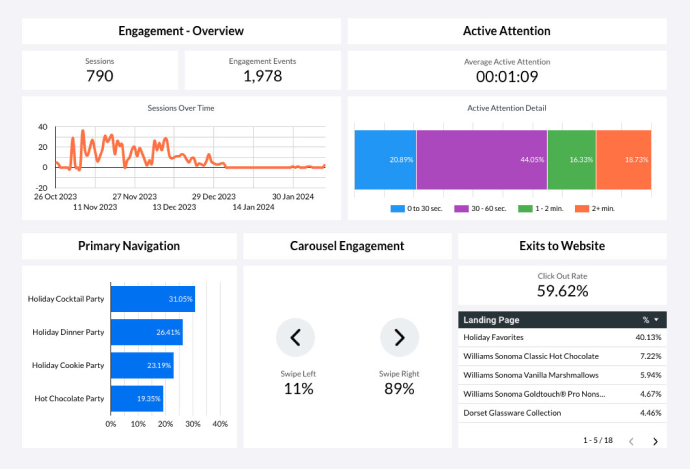Click the Swipe Right carousel arrow
This screenshot has width=690, height=469.
[x=399, y=338]
